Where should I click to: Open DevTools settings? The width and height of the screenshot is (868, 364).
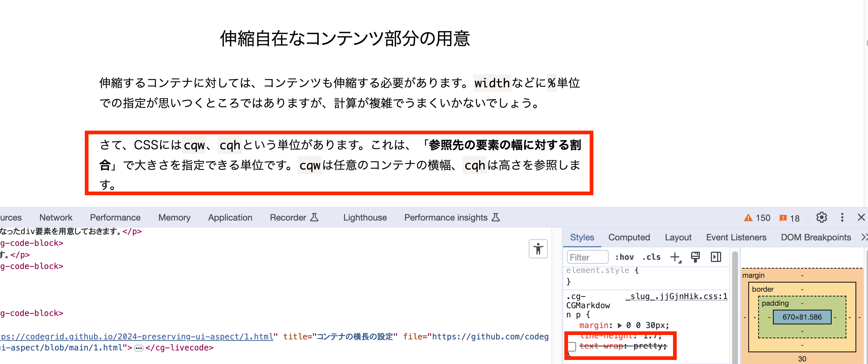(x=821, y=217)
